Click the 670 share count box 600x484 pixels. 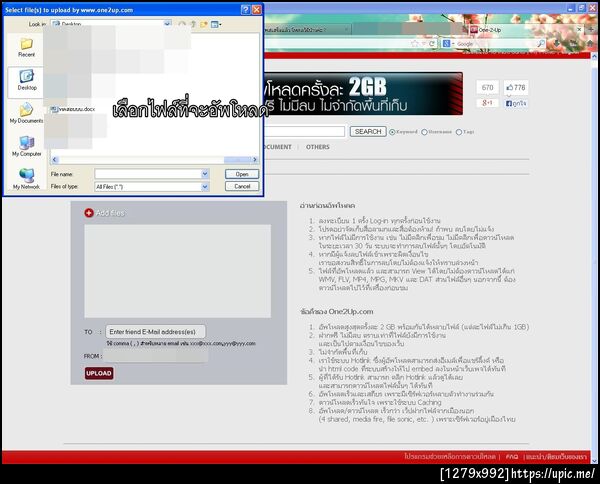coord(488,88)
